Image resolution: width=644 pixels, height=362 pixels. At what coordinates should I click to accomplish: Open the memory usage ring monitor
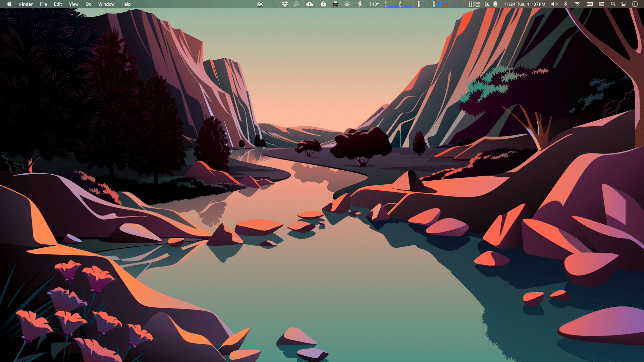click(424, 4)
